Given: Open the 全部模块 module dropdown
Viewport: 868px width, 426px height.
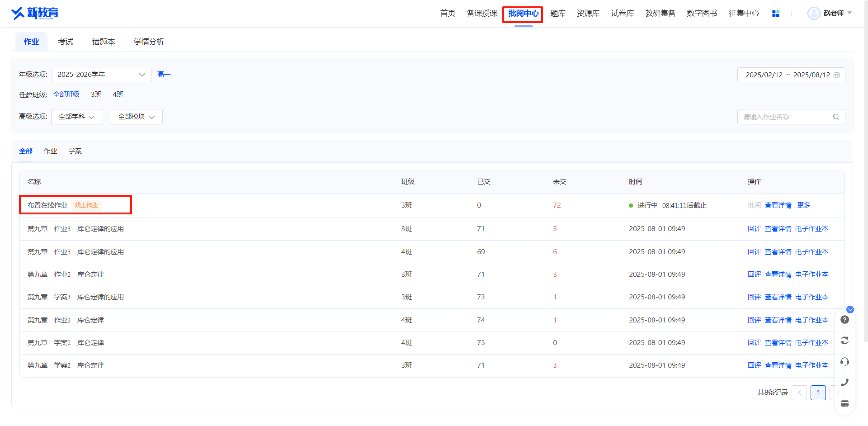Looking at the screenshot, I should pyautogui.click(x=137, y=117).
